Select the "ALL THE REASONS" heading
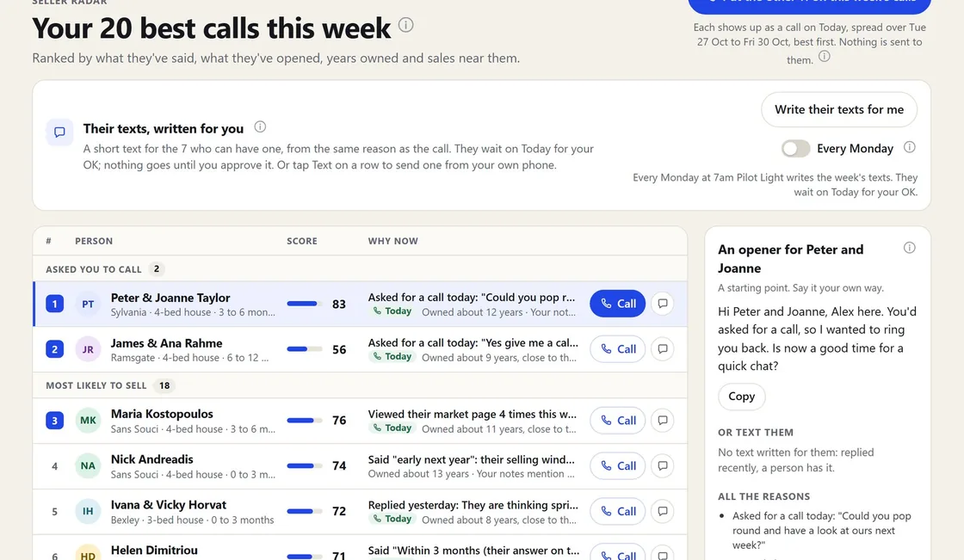The height and width of the screenshot is (560, 964). pos(763,496)
